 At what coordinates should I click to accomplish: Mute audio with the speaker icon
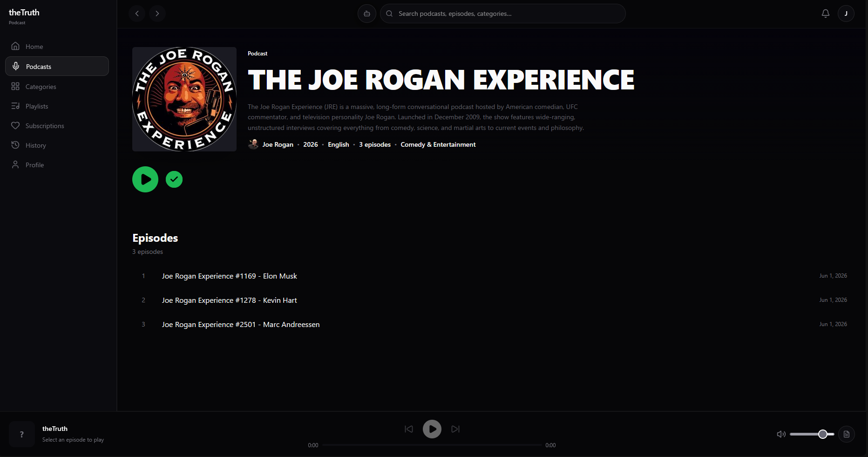[781, 434]
